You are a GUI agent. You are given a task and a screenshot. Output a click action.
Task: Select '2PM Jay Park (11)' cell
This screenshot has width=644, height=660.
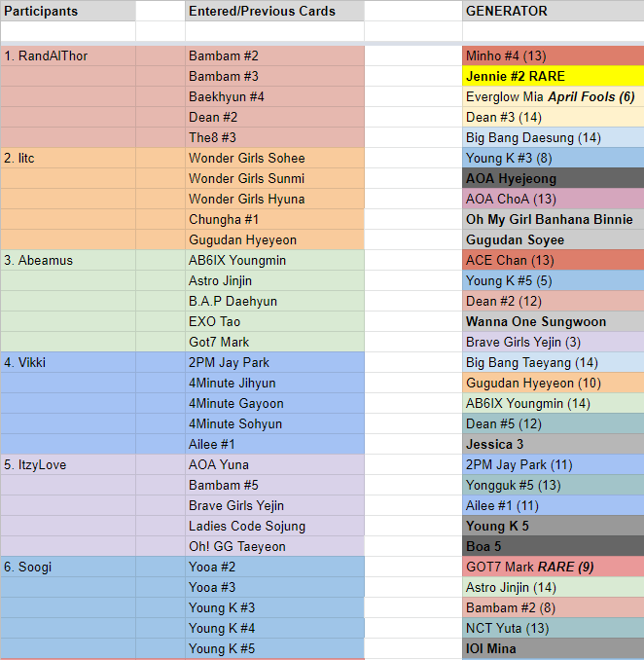click(x=554, y=464)
